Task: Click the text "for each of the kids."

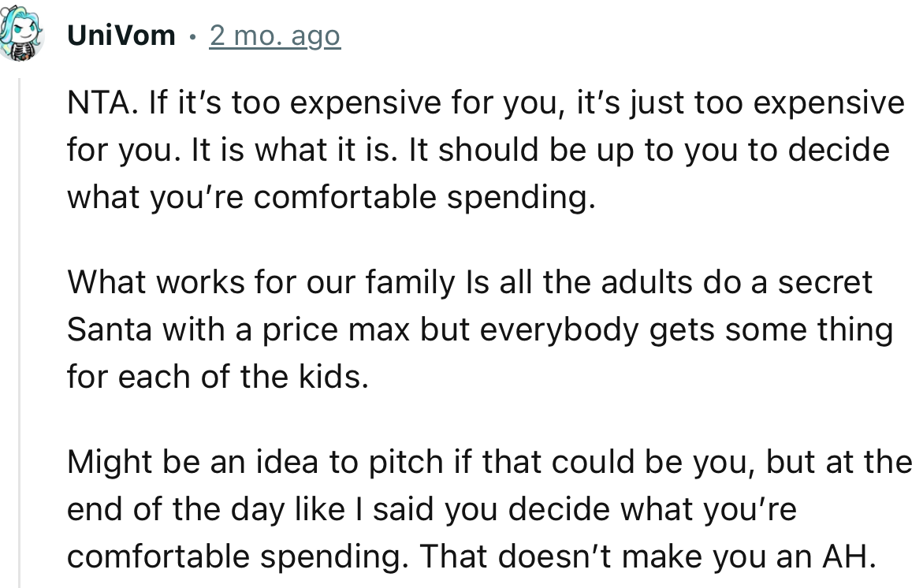Action: [217, 378]
